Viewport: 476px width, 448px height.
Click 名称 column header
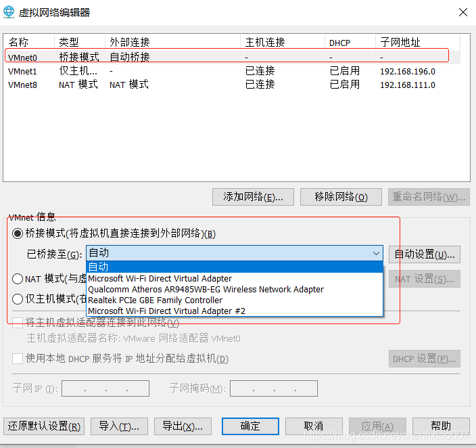tap(29, 42)
